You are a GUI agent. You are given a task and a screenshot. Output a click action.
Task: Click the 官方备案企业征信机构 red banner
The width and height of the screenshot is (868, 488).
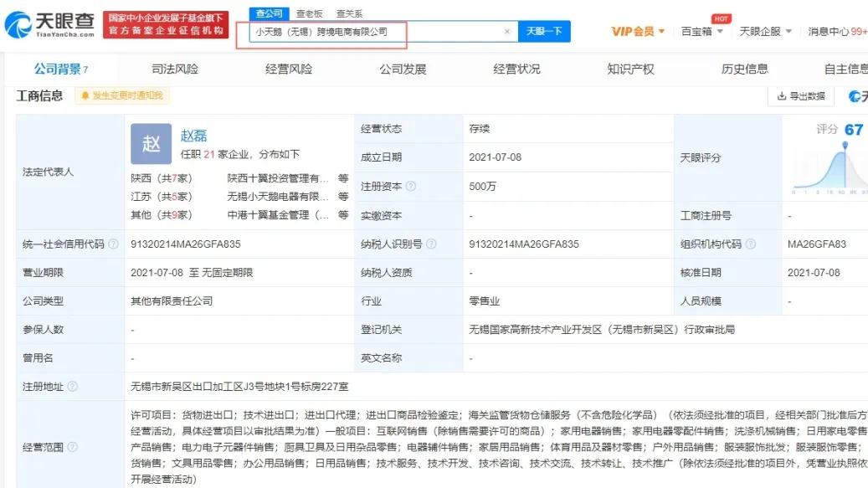pyautogui.click(x=166, y=24)
